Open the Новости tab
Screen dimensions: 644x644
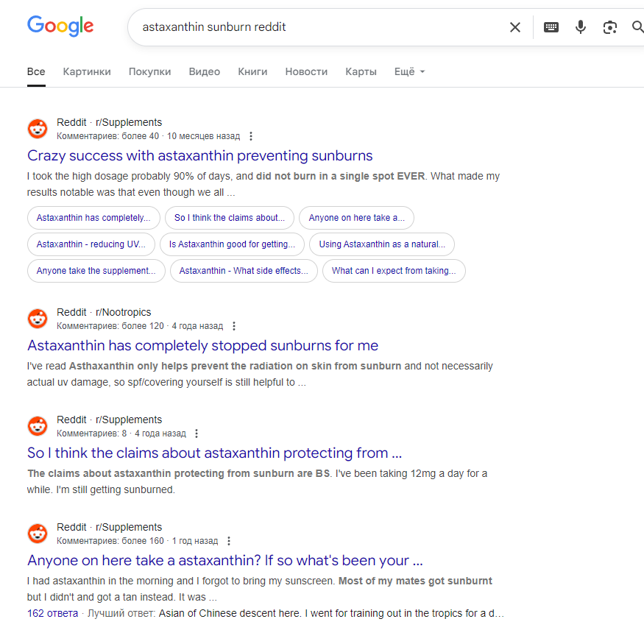click(306, 71)
